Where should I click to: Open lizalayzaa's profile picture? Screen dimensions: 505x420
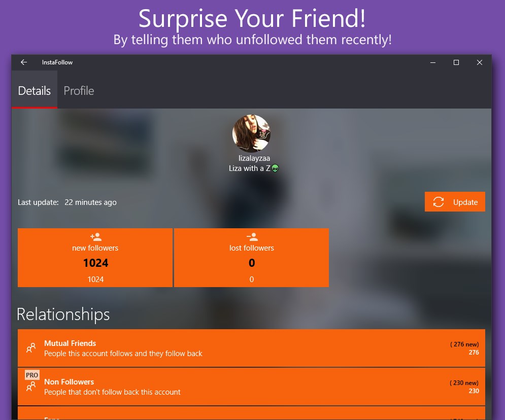251,133
